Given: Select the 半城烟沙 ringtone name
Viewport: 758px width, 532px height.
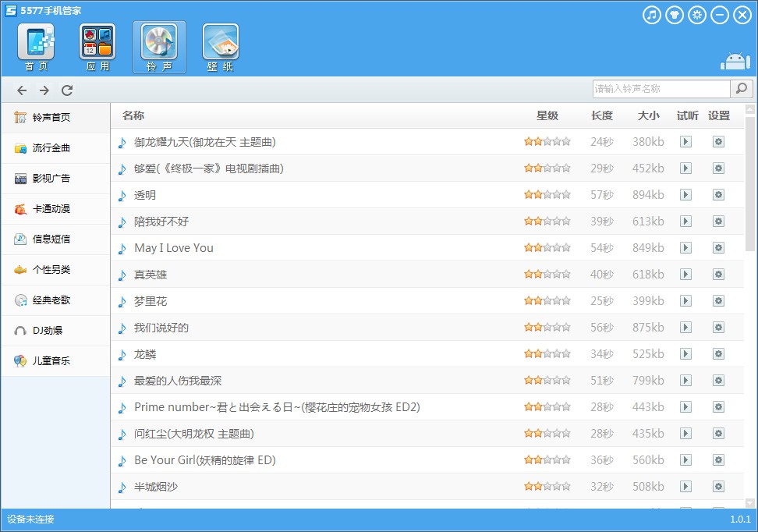Looking at the screenshot, I should 156,487.
